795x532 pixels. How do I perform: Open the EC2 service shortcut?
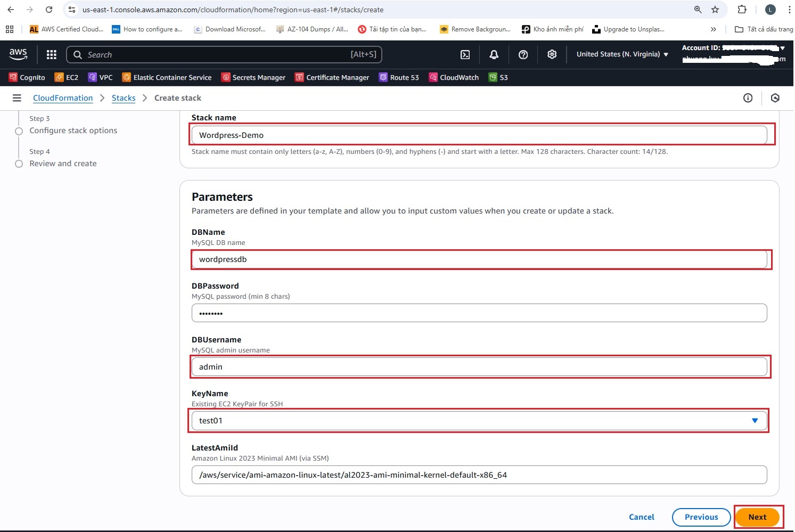coord(67,77)
